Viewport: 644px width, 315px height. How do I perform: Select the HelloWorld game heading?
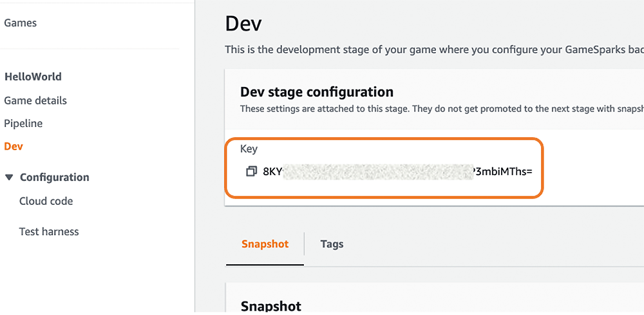(x=33, y=77)
